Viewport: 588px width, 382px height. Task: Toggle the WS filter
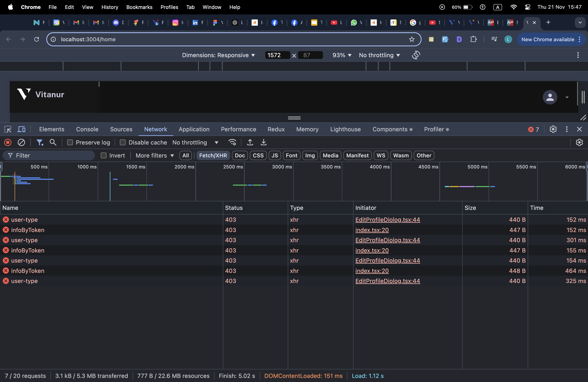click(x=381, y=155)
